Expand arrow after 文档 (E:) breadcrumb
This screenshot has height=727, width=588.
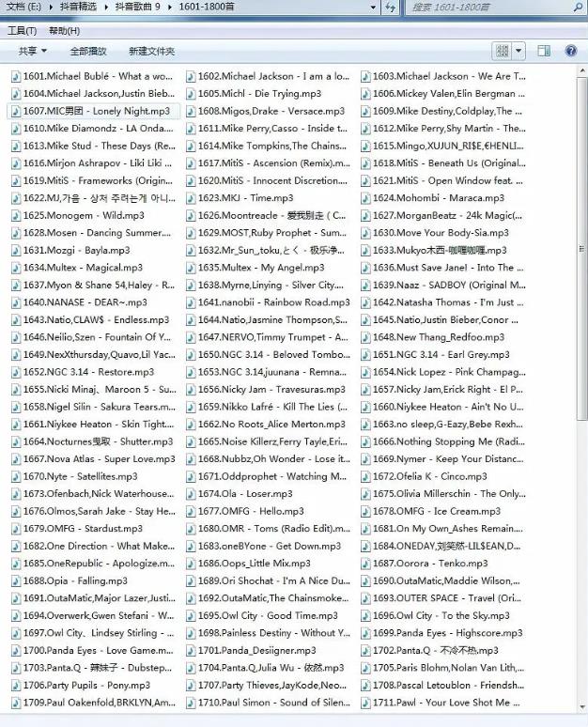[x=51, y=8]
